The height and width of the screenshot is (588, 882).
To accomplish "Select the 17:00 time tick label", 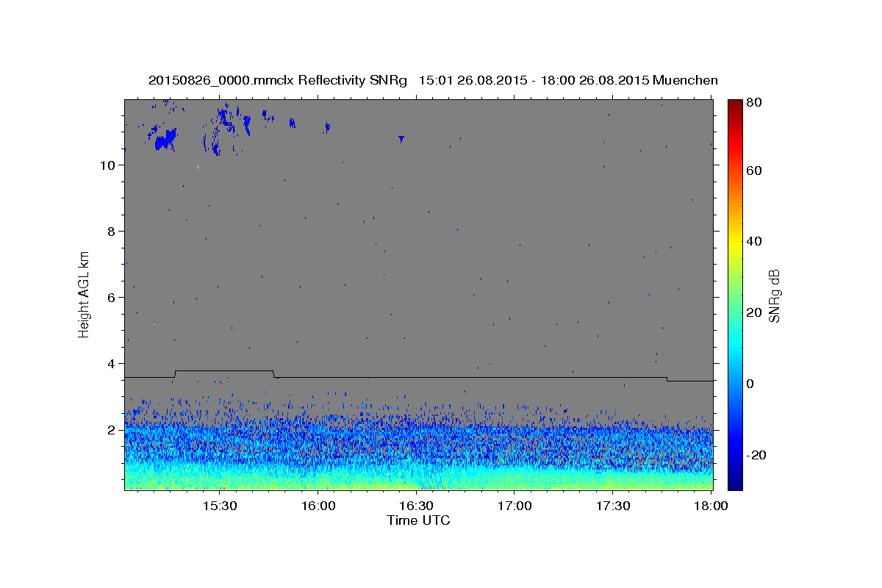I will click(x=514, y=506).
